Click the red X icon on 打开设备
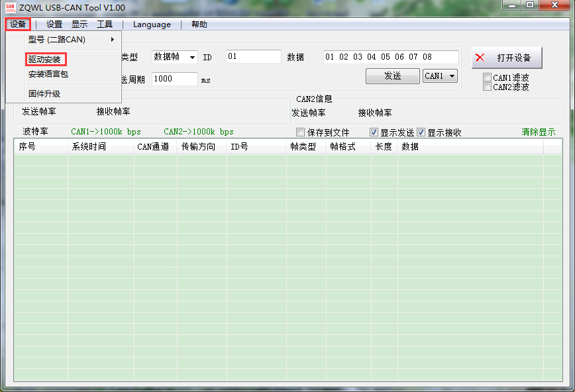The width and height of the screenshot is (575, 392). coord(480,58)
